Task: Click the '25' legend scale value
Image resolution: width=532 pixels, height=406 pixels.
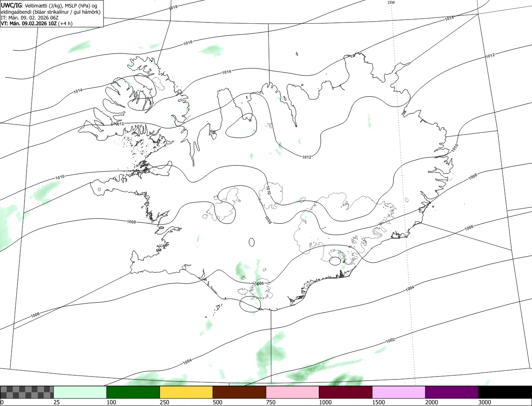Action: [x=57, y=402]
